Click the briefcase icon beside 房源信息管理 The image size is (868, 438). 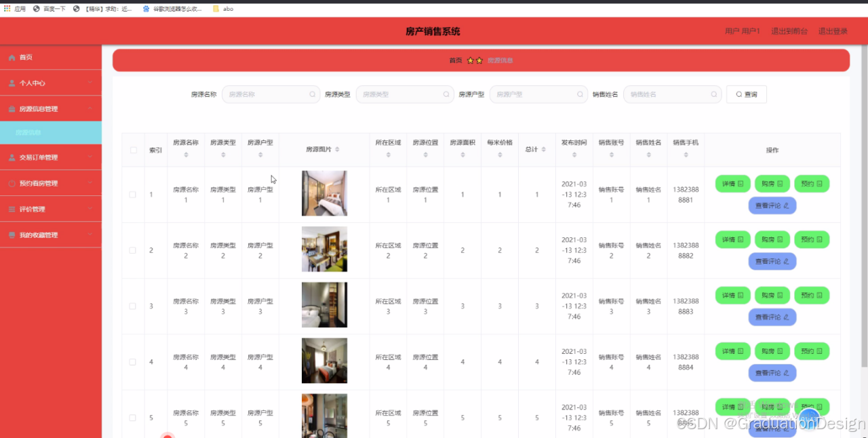click(x=12, y=109)
